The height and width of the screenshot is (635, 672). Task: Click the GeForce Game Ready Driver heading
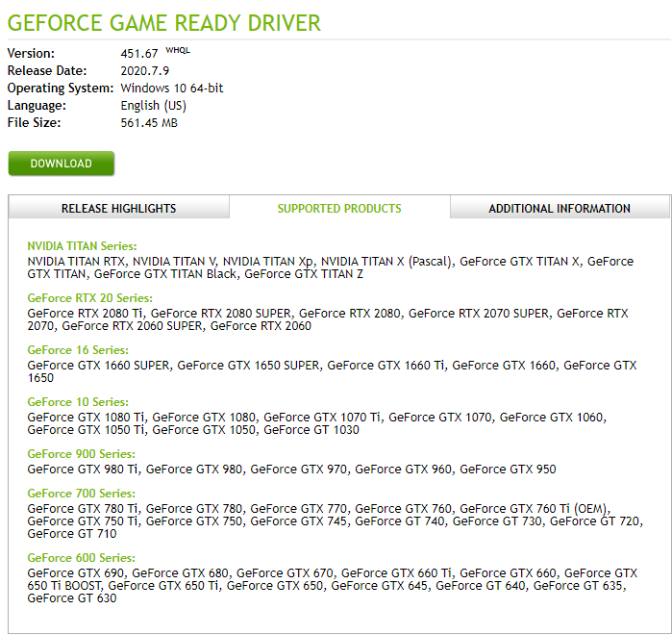164,23
